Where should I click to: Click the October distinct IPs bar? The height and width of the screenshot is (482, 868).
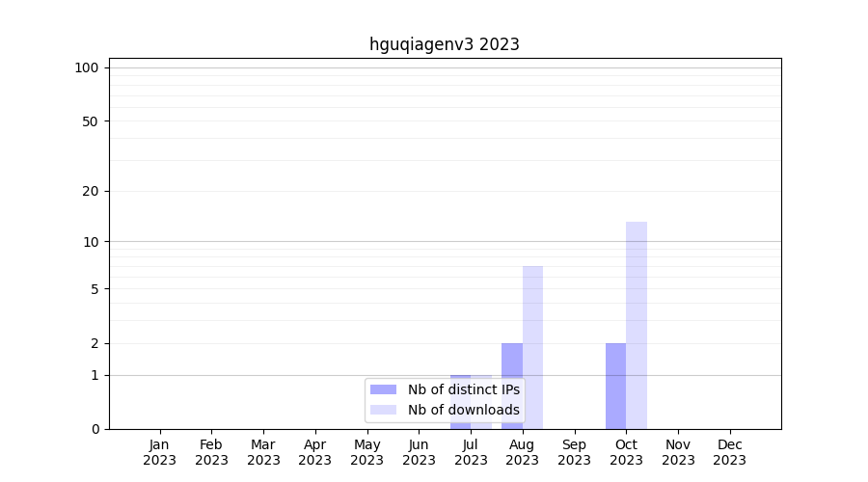[615, 386]
